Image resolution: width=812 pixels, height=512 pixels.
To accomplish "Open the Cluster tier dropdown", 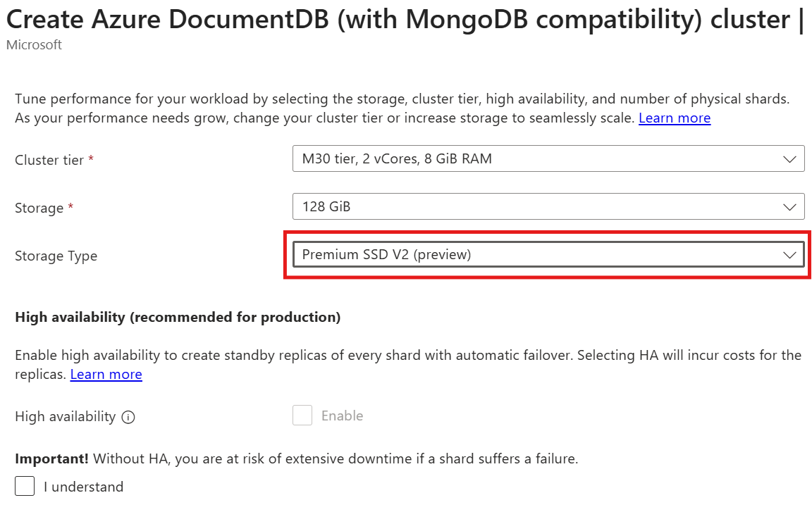I will click(x=550, y=158).
